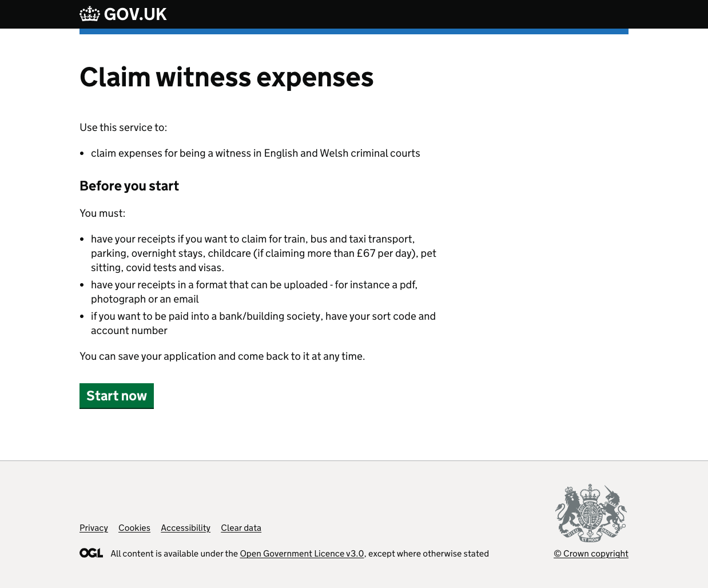The width and height of the screenshot is (708, 588).
Task: Click the crown icon in the header
Action: tap(90, 14)
